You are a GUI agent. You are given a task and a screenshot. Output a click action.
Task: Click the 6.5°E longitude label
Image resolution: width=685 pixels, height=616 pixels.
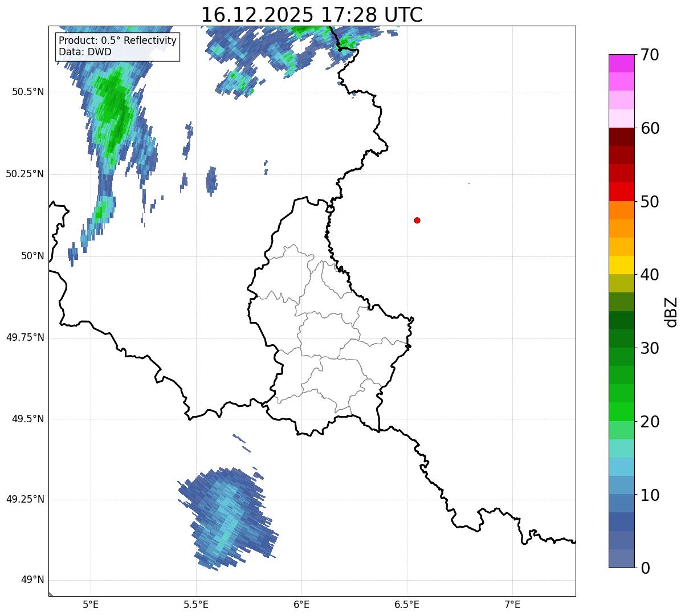pyautogui.click(x=407, y=604)
